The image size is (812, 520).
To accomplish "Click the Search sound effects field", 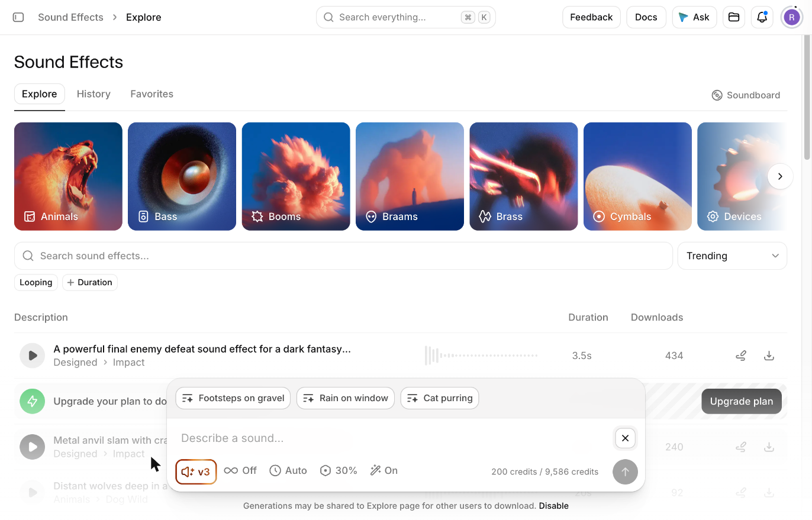I will (343, 256).
